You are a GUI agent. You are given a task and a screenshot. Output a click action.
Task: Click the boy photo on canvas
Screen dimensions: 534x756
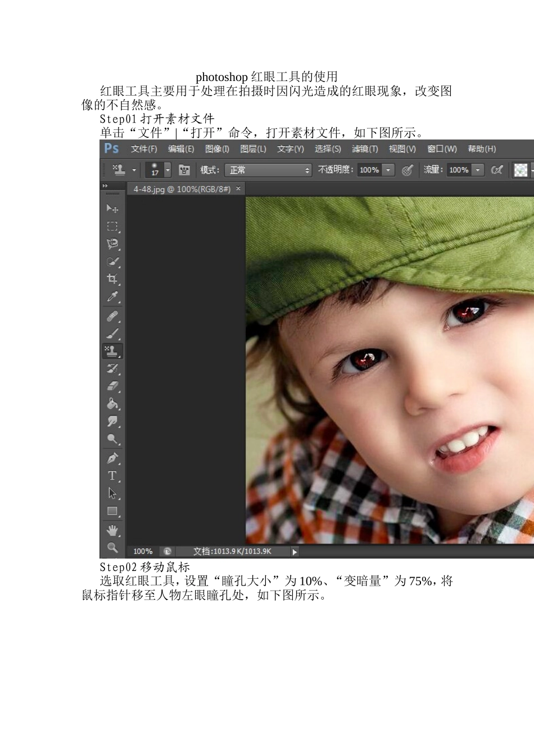click(390, 370)
